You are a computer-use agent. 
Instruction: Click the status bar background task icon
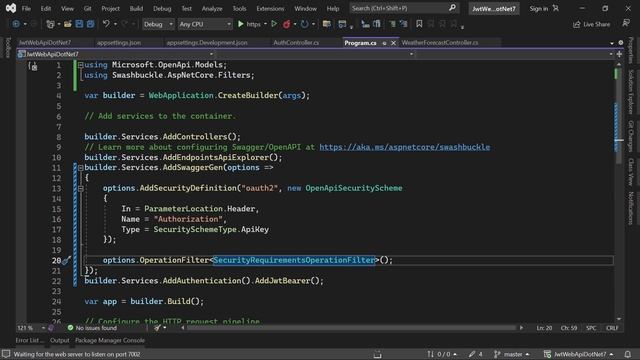click(6, 354)
